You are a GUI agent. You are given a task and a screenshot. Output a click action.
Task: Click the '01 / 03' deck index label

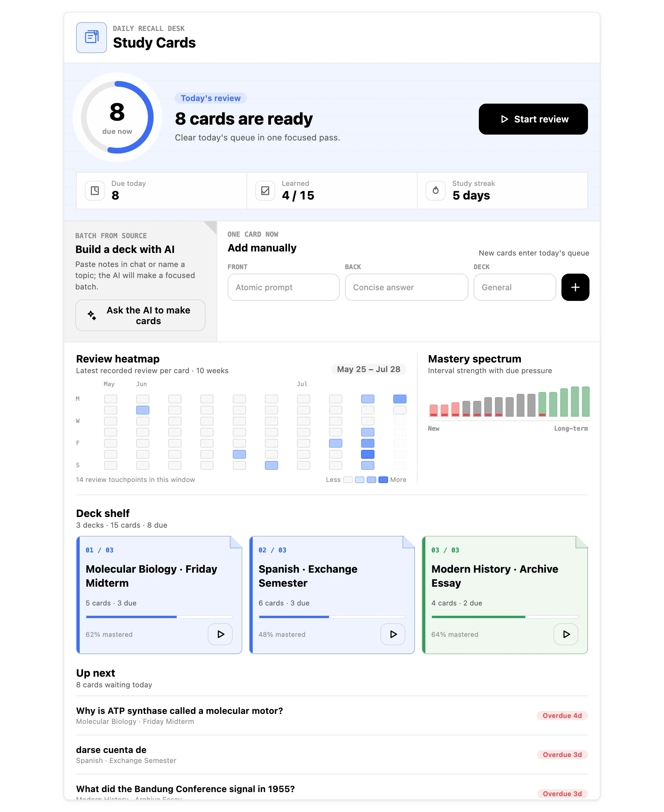100,550
